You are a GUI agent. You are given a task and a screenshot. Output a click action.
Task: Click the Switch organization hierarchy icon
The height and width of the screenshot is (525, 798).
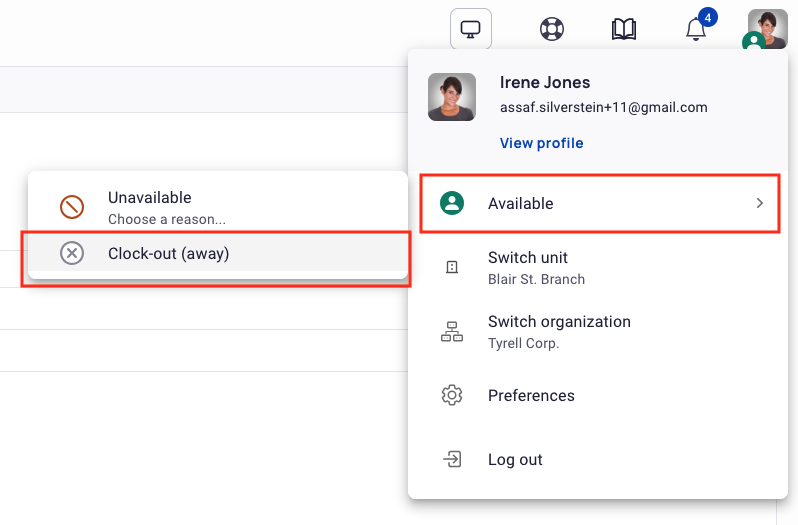[x=452, y=331]
